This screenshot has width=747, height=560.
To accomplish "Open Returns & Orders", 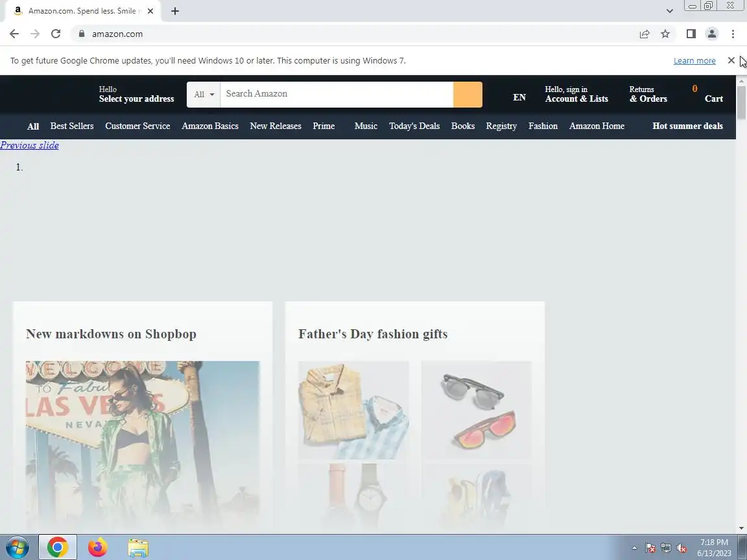I will [648, 94].
